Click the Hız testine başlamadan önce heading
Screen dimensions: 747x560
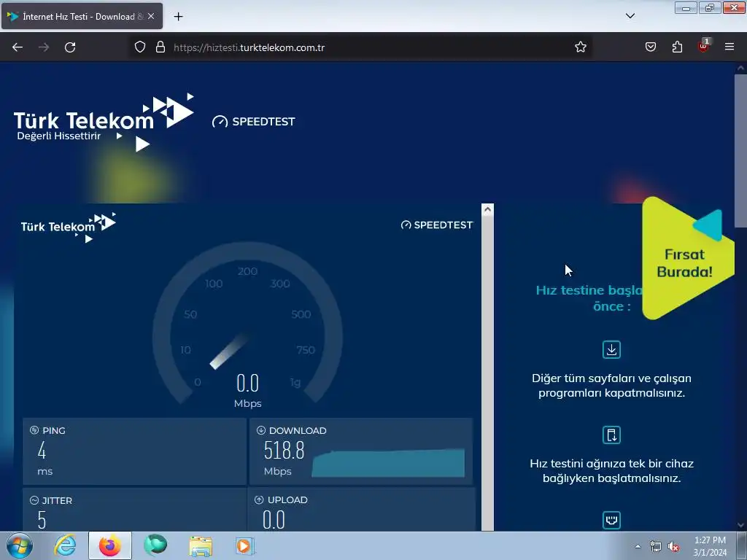point(589,298)
